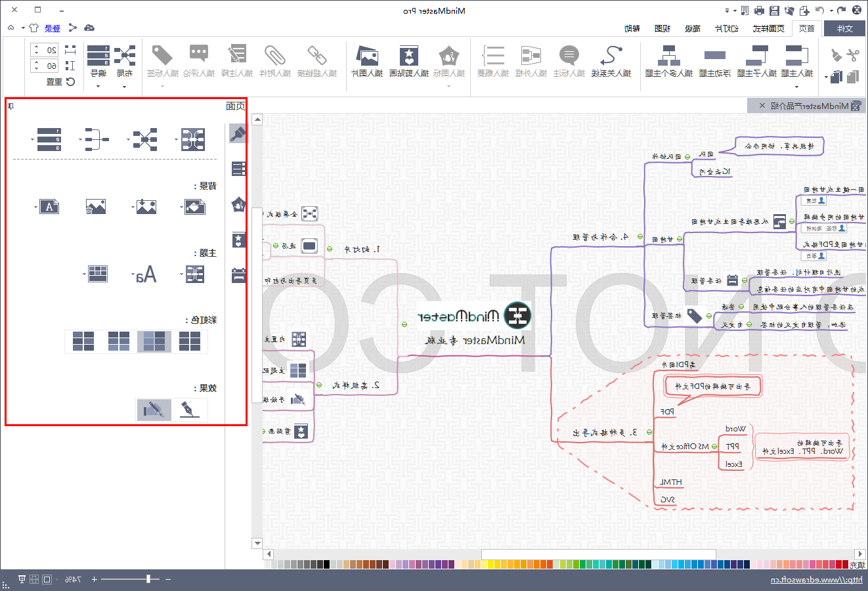This screenshot has height=591, width=868.
Task: Select the pen-nib normal effect option
Action: click(190, 410)
